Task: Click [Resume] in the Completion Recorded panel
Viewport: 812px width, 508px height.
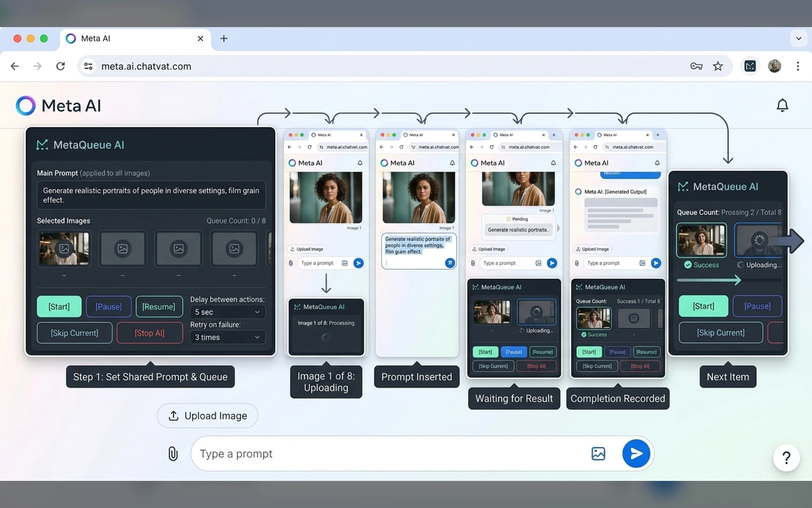Action: (646, 352)
